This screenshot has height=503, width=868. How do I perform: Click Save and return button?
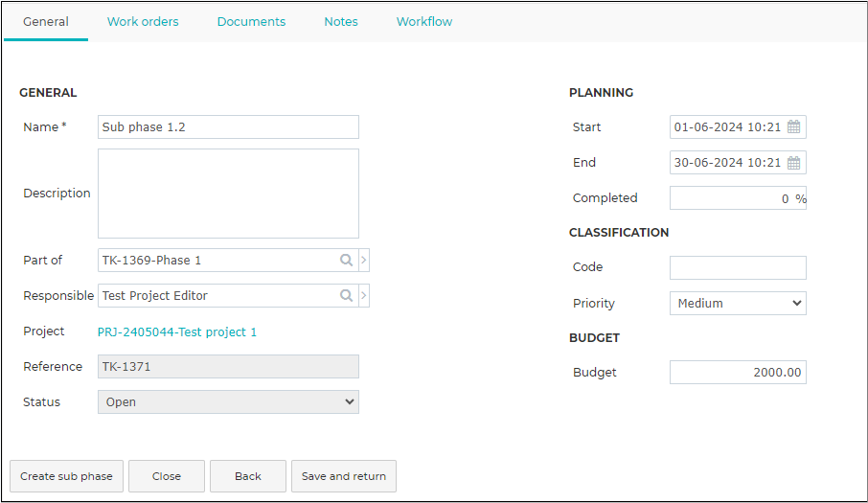point(344,476)
